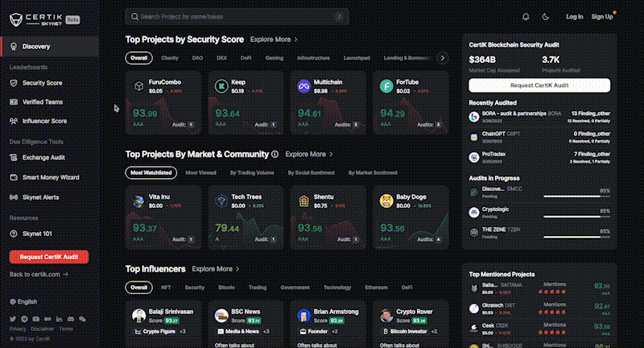
Task: Click the Shentu project logo
Action: click(x=304, y=201)
